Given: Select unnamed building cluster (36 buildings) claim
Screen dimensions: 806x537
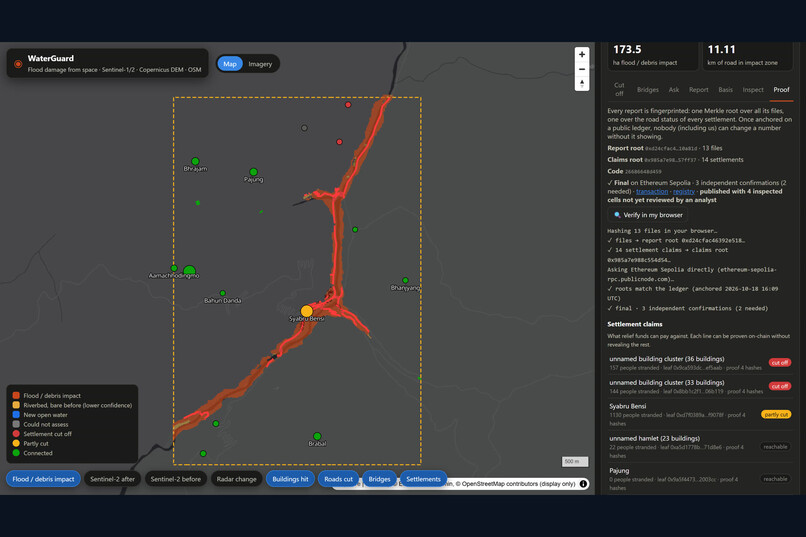Looking at the screenshot, I should tap(700, 363).
